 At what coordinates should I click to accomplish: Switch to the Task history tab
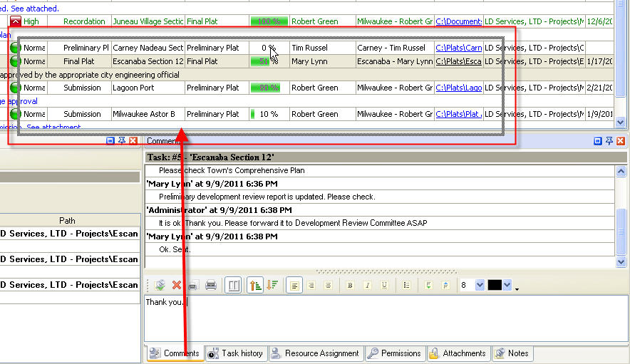point(235,353)
